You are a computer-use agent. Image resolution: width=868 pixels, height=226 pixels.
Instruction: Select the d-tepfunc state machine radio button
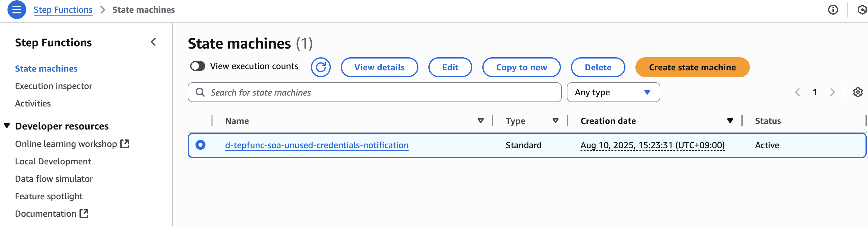coord(200,145)
